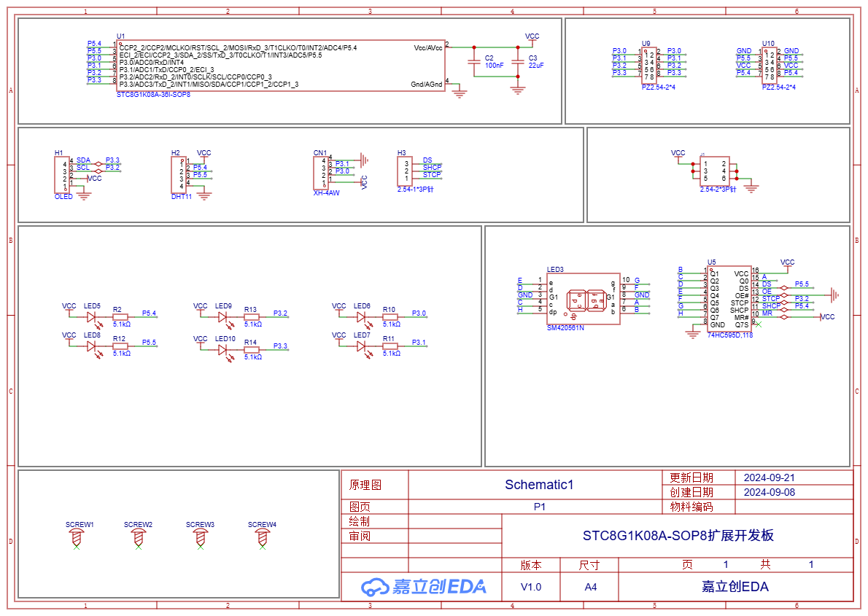The width and height of the screenshot is (868, 616).
Task: Click resistor R2 symbol
Action: (120, 317)
